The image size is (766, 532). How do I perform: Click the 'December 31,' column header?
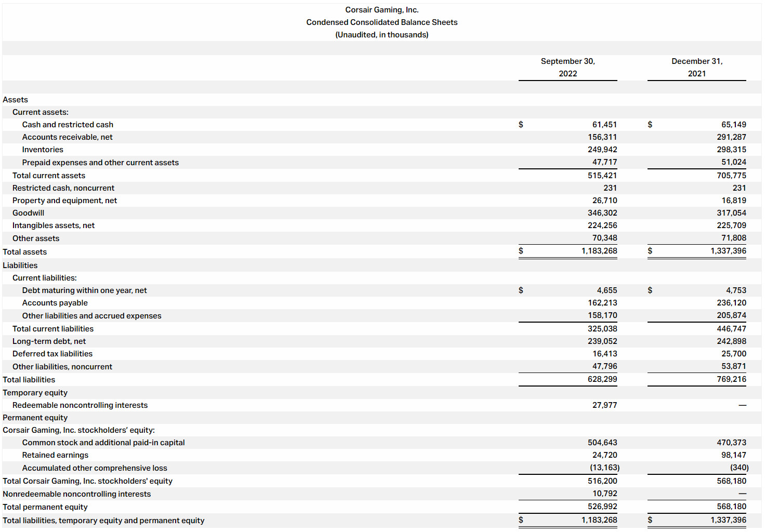(697, 61)
